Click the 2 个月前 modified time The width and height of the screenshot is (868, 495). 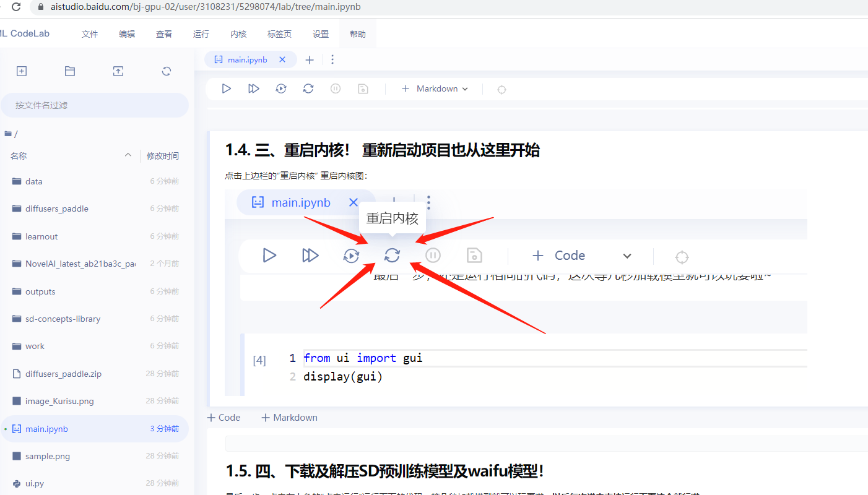[x=164, y=264]
